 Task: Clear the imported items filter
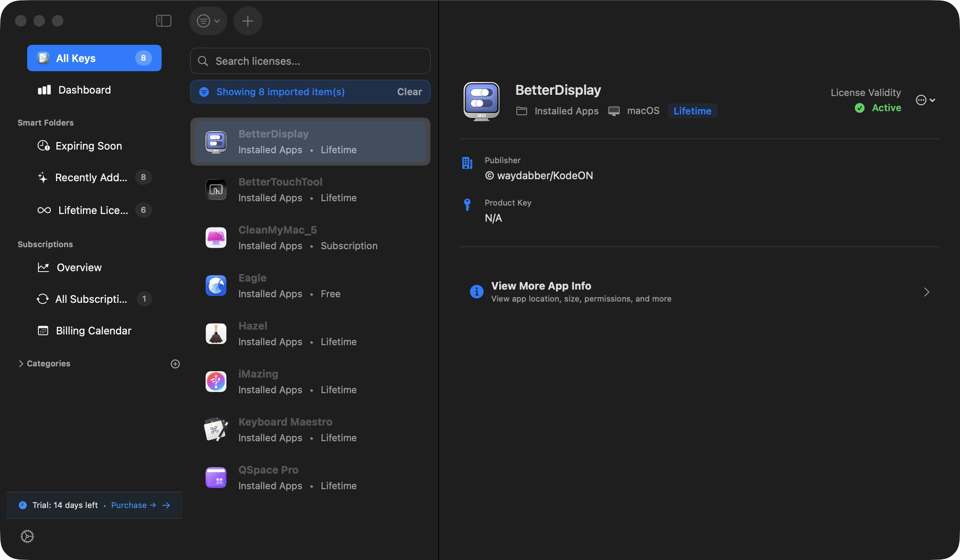[409, 92]
